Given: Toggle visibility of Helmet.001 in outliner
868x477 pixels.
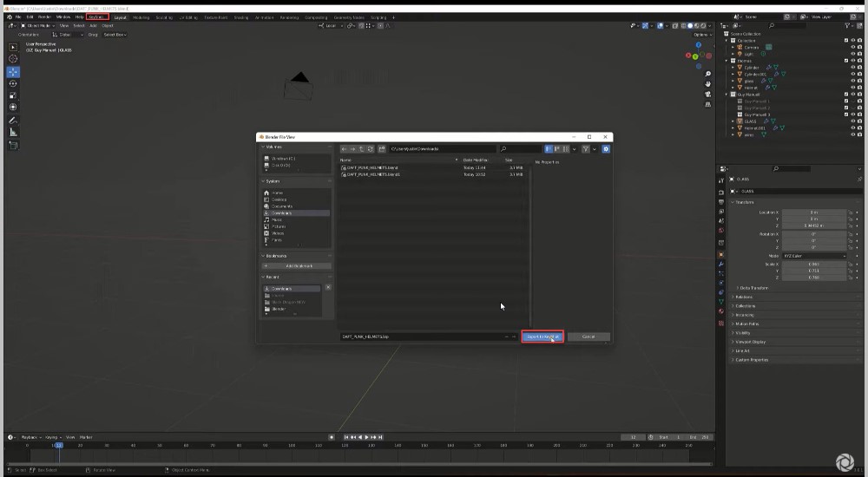Looking at the screenshot, I should tap(852, 127).
